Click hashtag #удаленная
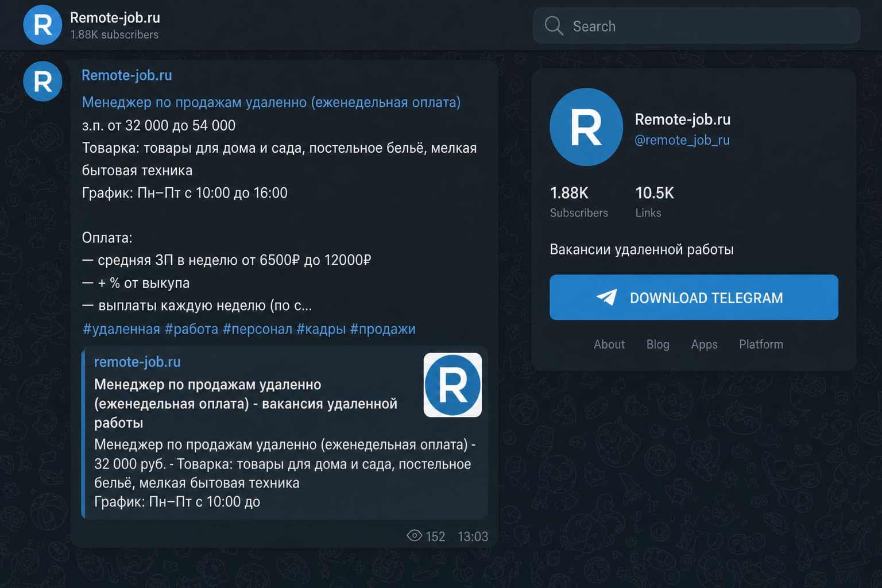Screen dimensions: 882x588 pyautogui.click(x=121, y=329)
